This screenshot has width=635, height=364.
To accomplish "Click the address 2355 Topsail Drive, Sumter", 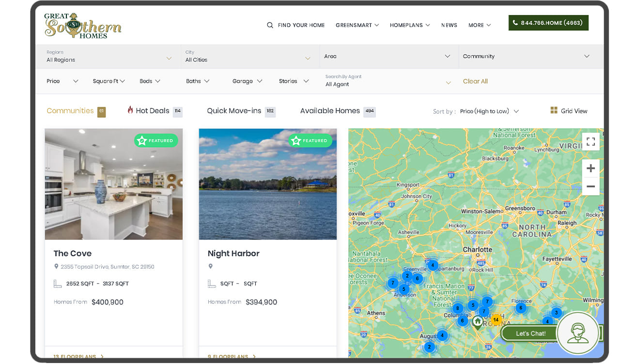I will coord(108,267).
